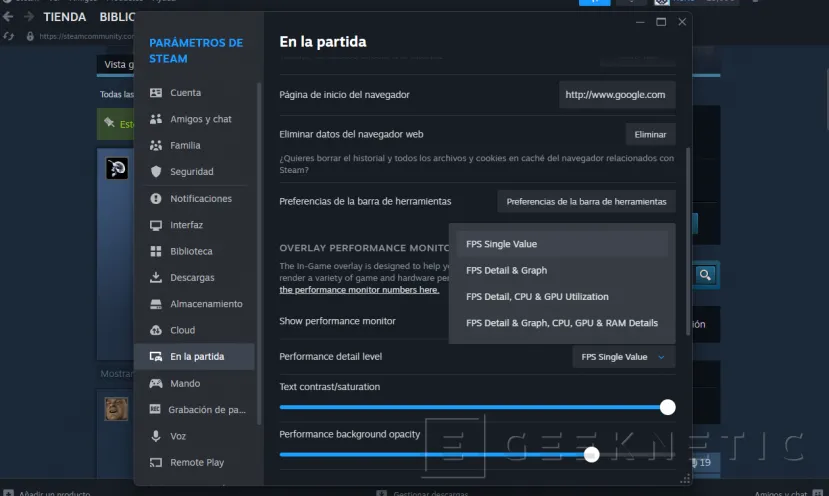This screenshot has width=829, height=496.
Task: Click the lower user avatar thumbnail
Action: click(x=116, y=409)
